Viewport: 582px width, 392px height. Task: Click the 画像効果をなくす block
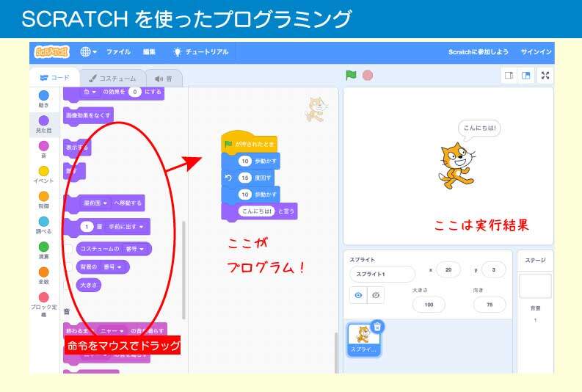(x=88, y=115)
